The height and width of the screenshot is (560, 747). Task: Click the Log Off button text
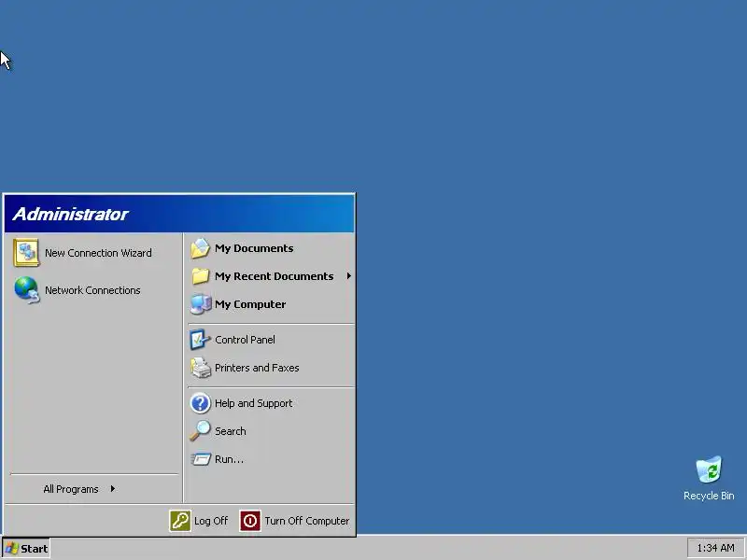pyautogui.click(x=211, y=521)
